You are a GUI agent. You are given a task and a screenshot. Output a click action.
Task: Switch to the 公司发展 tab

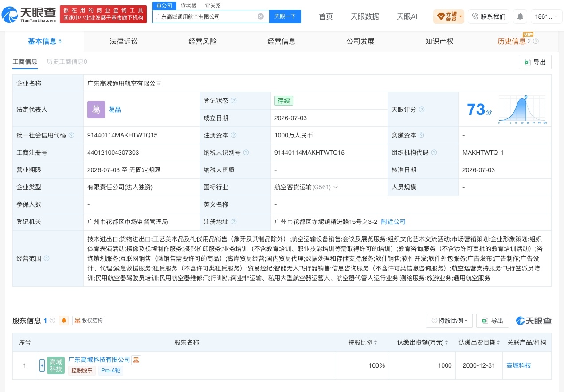tap(360, 41)
